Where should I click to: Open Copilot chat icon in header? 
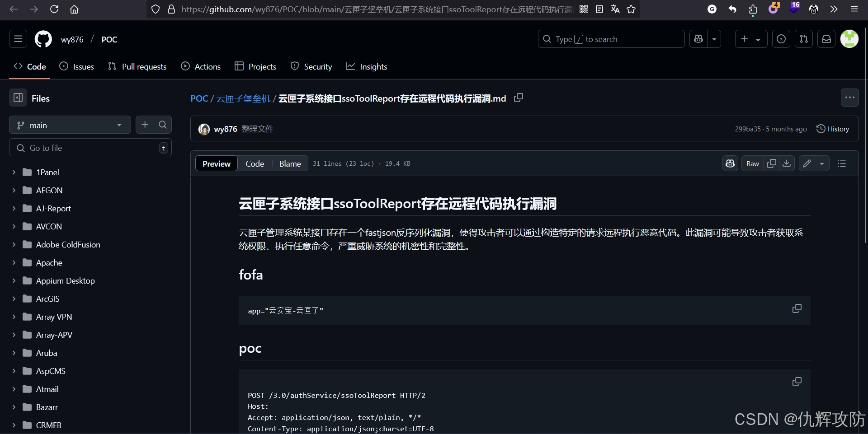[698, 39]
